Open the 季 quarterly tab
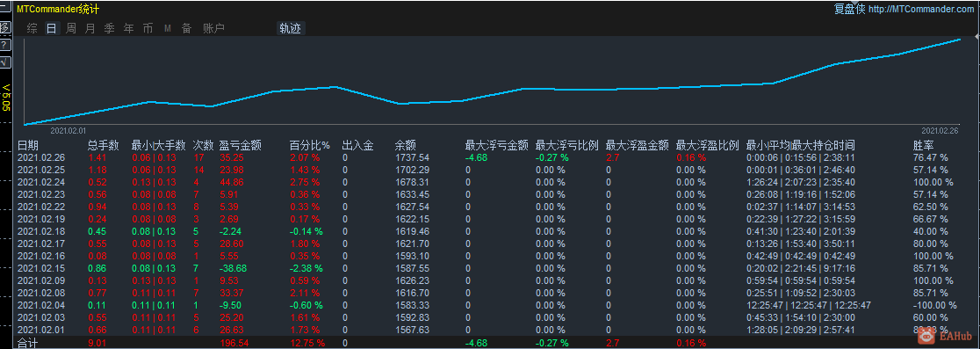 point(110,28)
